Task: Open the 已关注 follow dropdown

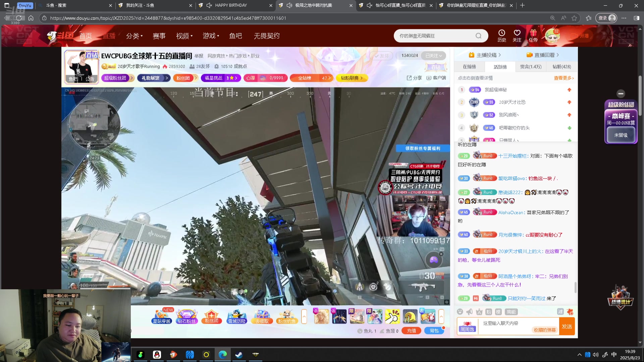Action: [x=434, y=56]
